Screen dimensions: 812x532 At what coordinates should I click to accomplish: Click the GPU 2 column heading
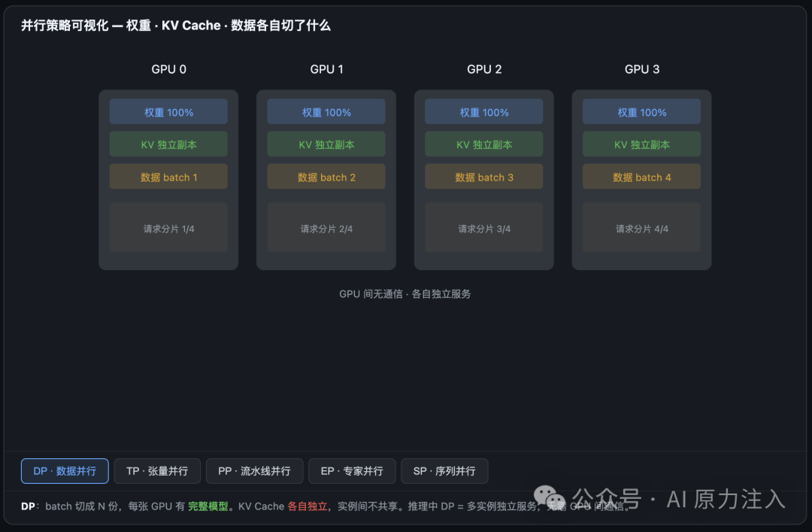484,69
